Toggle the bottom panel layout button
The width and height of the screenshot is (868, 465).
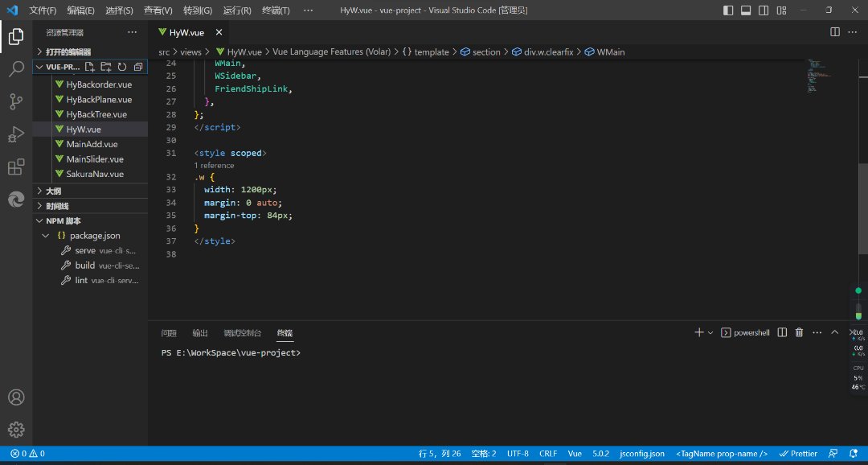(x=745, y=10)
